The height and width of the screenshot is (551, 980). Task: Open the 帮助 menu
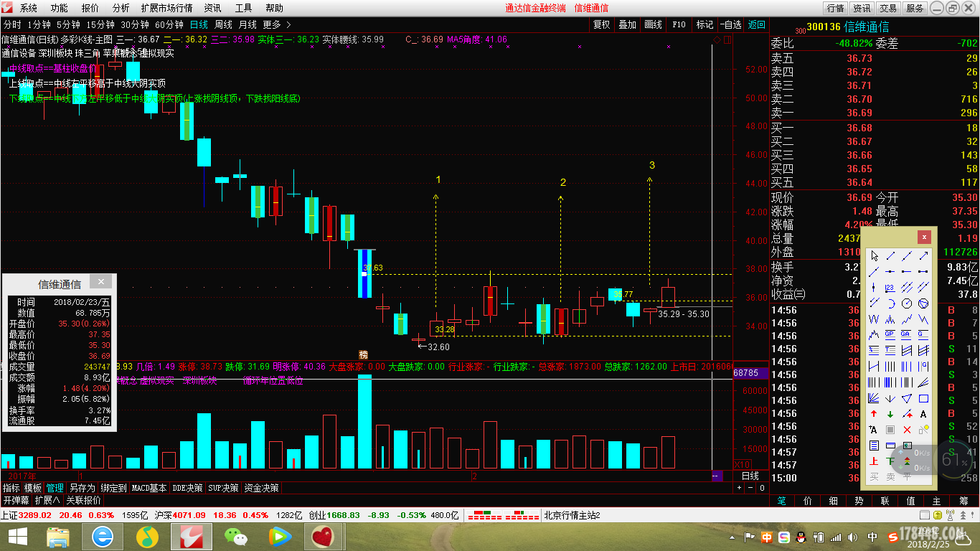pos(274,8)
